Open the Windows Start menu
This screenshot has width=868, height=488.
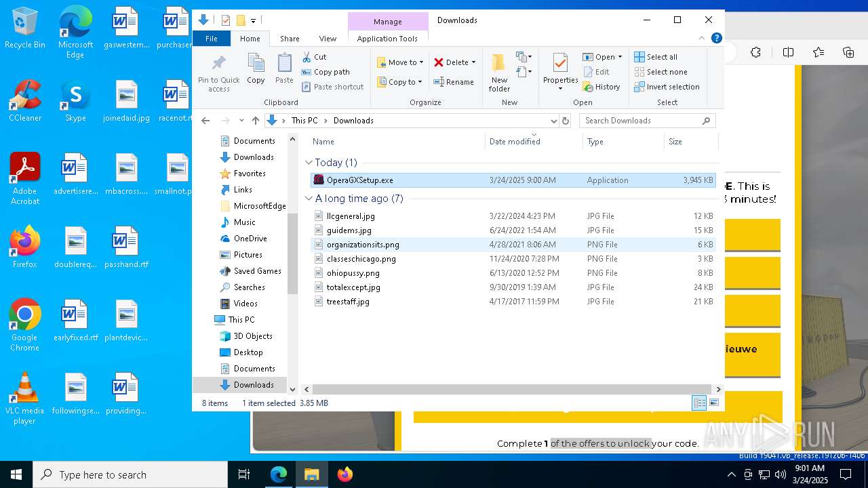point(16,474)
